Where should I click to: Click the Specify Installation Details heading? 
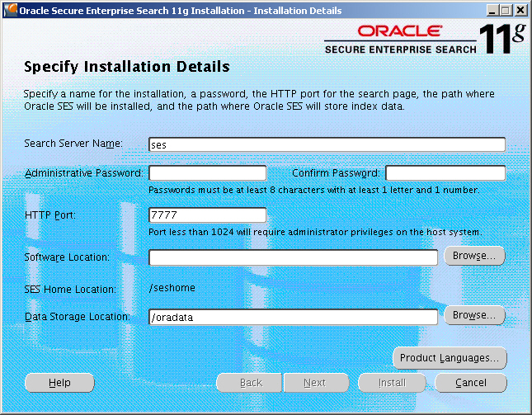[x=127, y=67]
